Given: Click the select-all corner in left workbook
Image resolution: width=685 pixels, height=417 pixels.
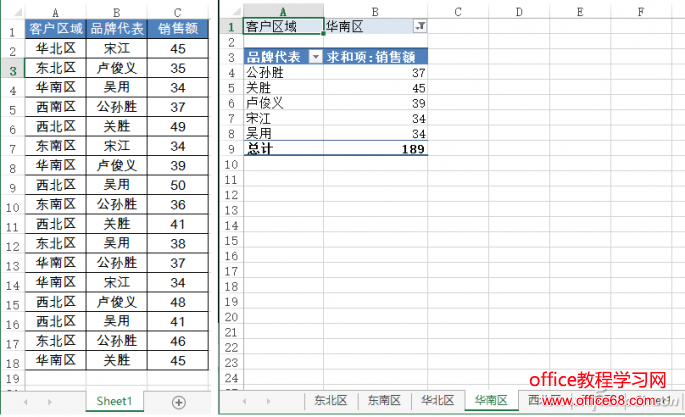Looking at the screenshot, I should 17,12.
